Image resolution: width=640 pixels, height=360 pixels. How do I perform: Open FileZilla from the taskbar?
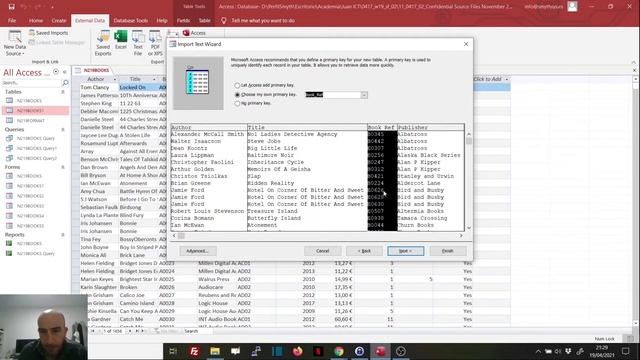click(x=194, y=351)
